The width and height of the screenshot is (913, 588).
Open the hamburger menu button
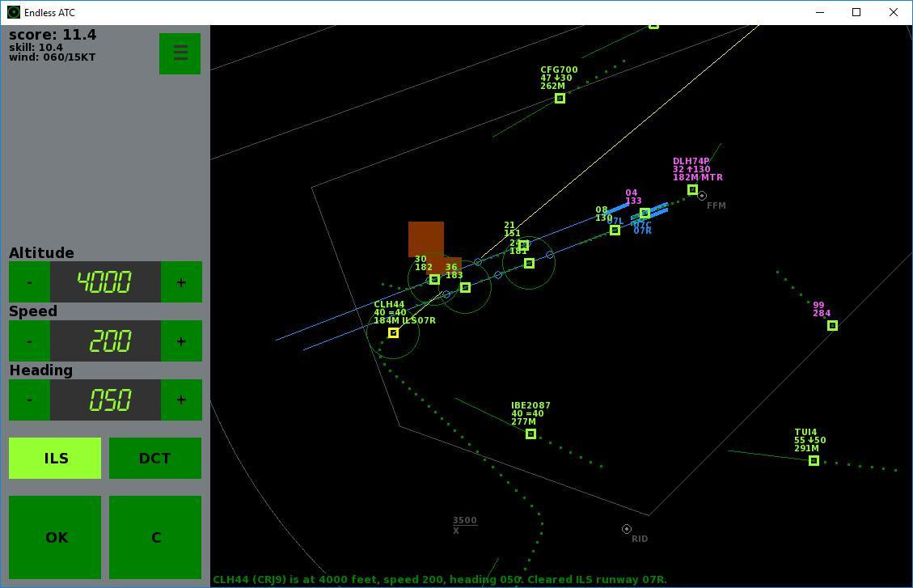click(x=180, y=53)
